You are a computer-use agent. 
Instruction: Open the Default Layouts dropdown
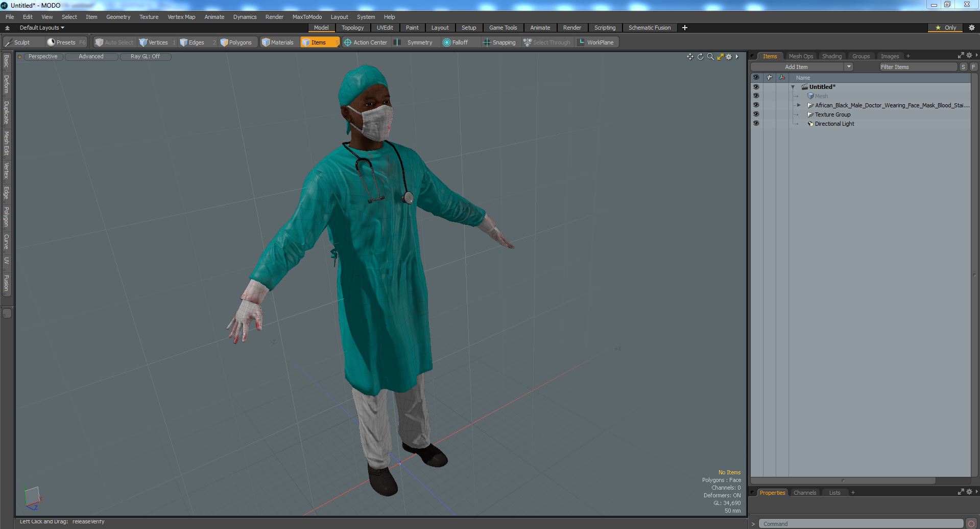click(42, 28)
